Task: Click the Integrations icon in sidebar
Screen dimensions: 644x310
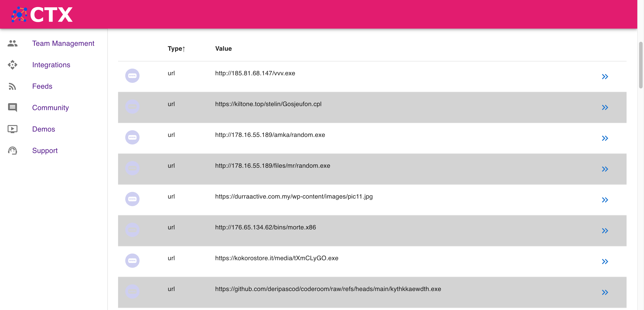Action: (x=13, y=65)
